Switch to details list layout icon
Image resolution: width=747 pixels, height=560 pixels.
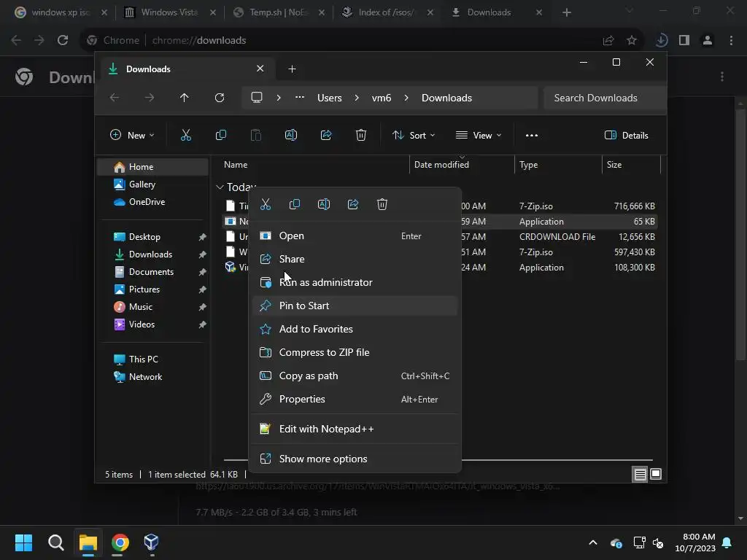(640, 474)
